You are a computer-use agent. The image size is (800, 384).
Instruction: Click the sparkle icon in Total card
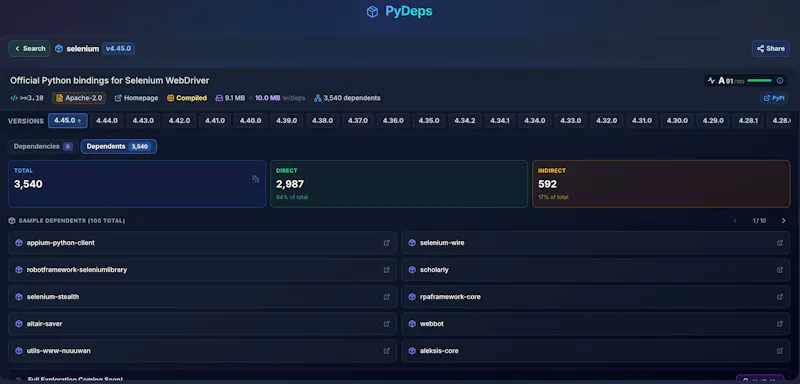click(256, 178)
